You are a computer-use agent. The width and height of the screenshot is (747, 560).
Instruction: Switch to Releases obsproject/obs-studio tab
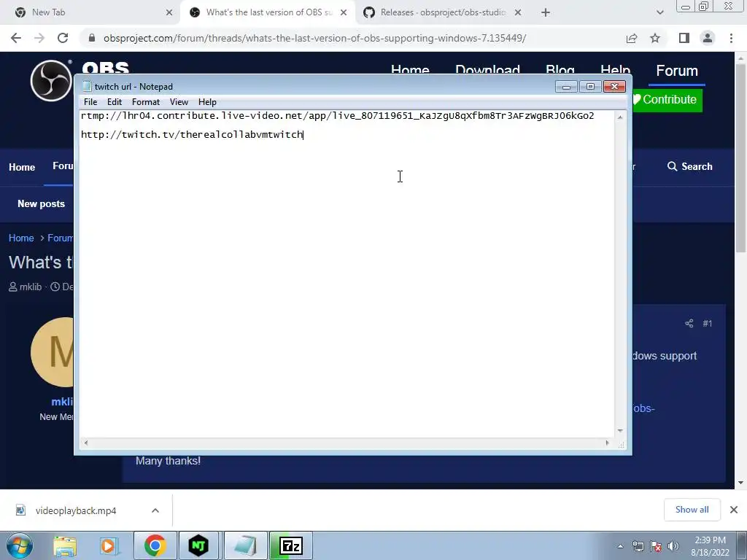[x=441, y=12]
